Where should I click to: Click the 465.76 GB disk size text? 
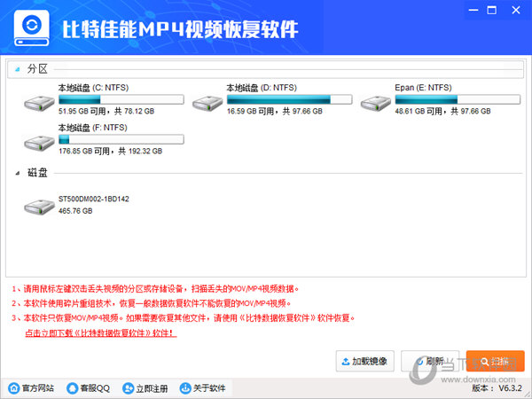coord(75,211)
